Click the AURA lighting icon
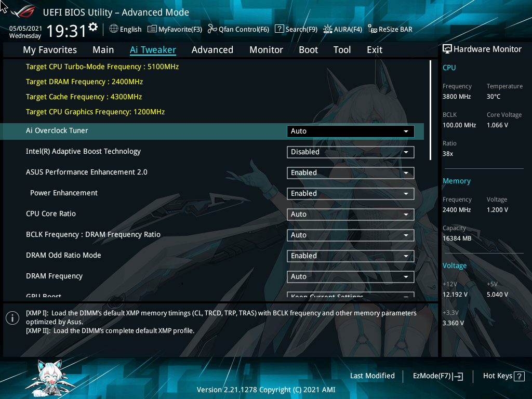This screenshot has height=399, width=532. point(327,29)
